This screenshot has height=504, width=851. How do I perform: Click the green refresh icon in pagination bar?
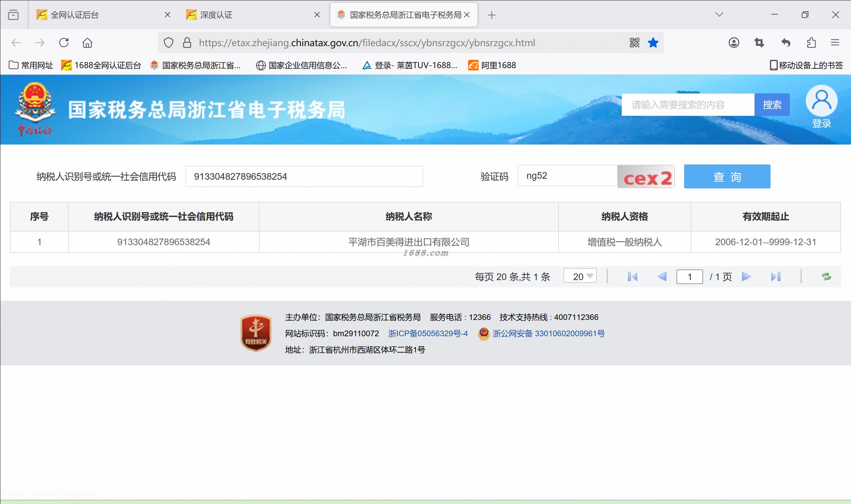pyautogui.click(x=826, y=276)
